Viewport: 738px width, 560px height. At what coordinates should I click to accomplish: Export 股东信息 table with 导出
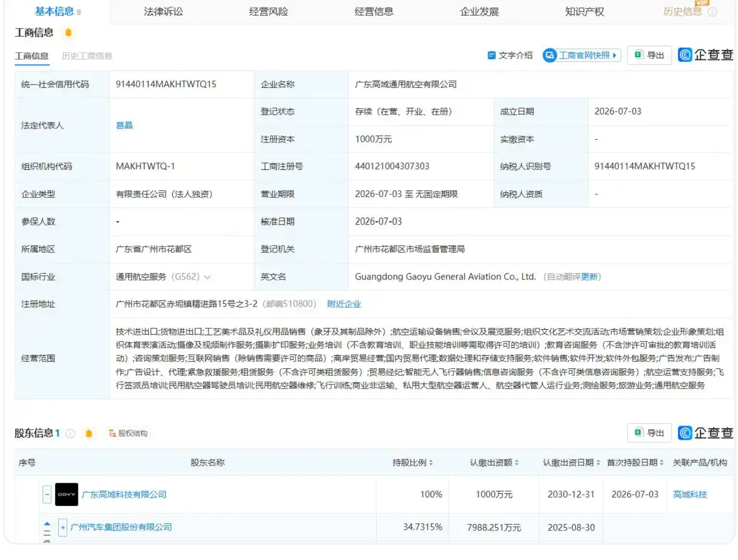coord(650,433)
